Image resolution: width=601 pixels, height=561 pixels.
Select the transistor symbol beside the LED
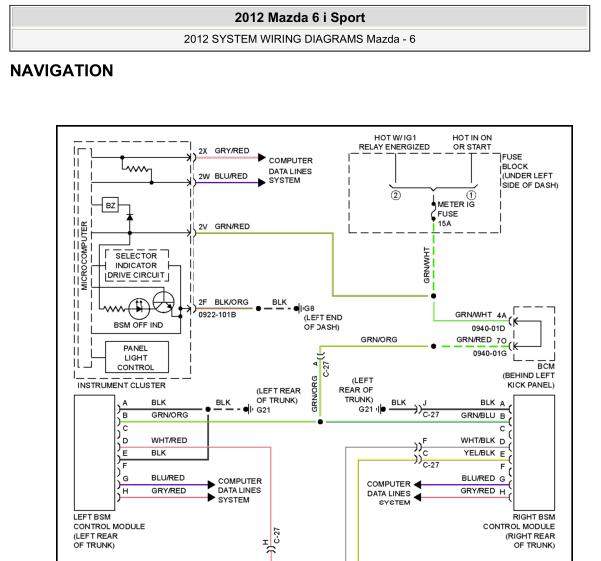[x=164, y=302]
